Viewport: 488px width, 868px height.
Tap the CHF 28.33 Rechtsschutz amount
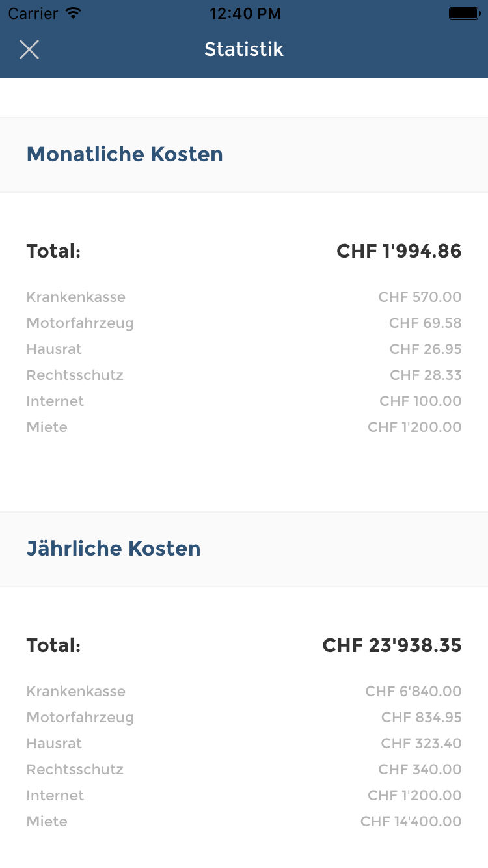tap(426, 375)
